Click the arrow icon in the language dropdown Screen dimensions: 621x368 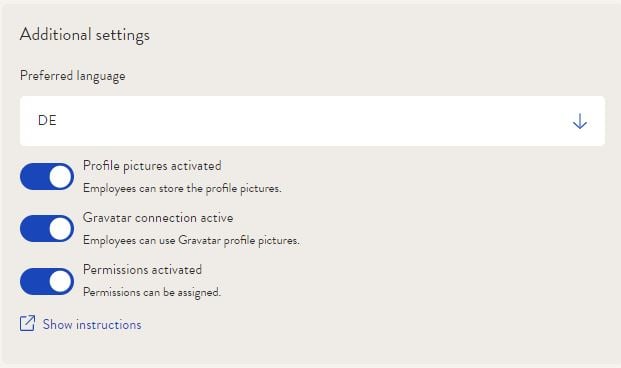[x=580, y=121]
